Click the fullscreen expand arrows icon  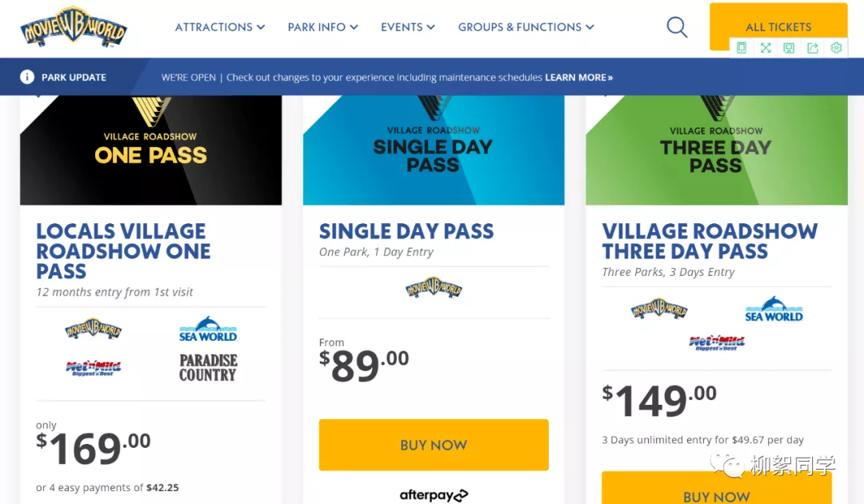(766, 48)
